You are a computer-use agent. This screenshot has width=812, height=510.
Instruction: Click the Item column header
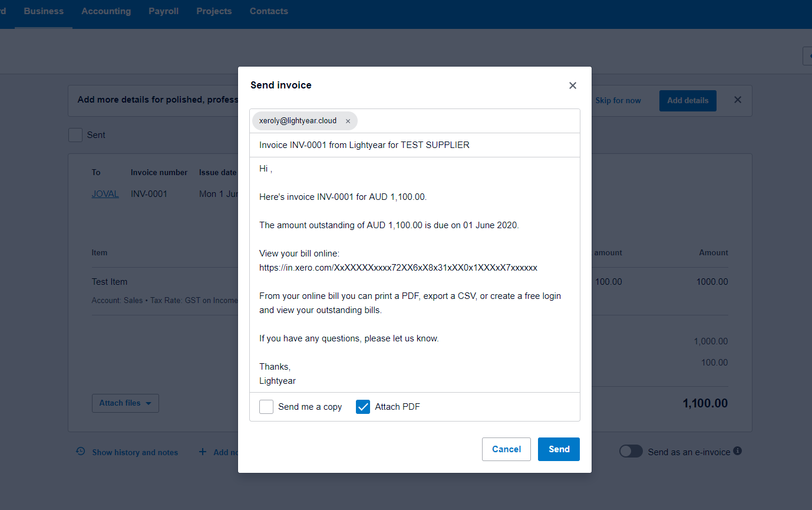(100, 253)
